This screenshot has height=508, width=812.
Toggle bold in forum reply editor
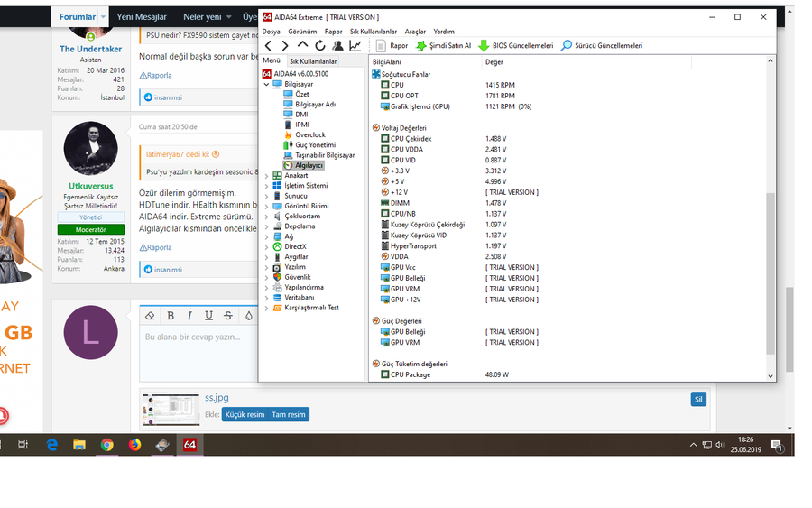(171, 316)
